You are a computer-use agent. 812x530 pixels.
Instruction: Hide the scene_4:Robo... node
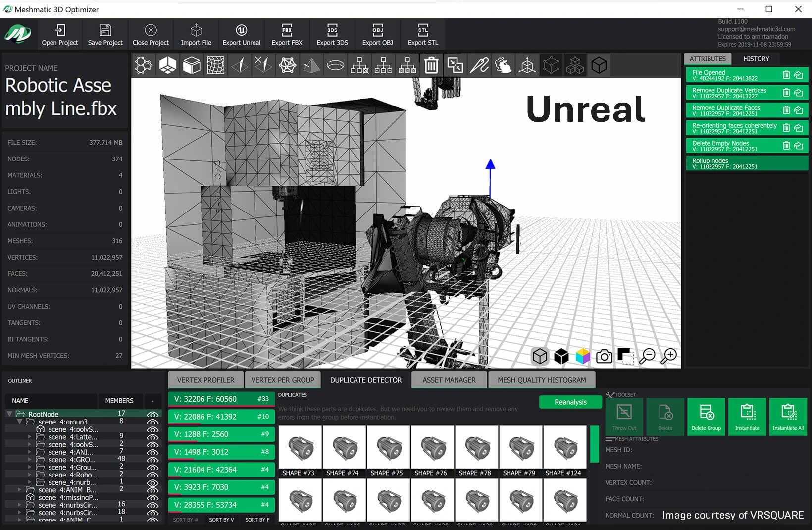[x=153, y=475]
